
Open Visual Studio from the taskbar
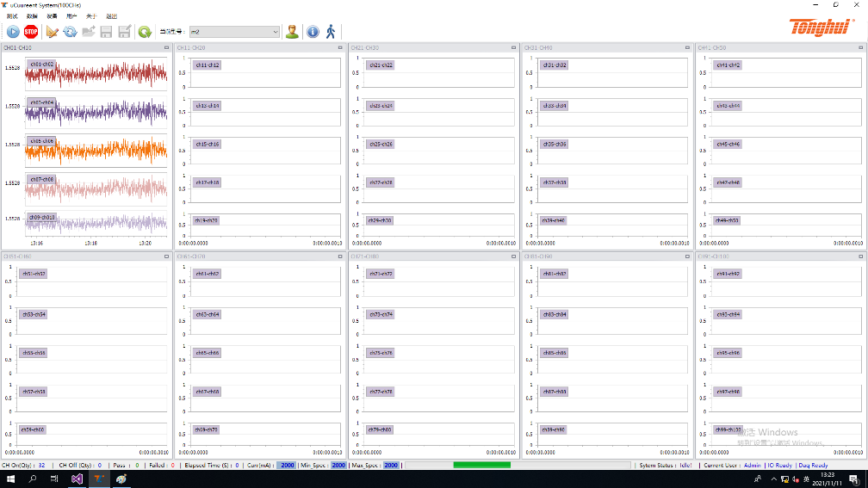click(77, 479)
